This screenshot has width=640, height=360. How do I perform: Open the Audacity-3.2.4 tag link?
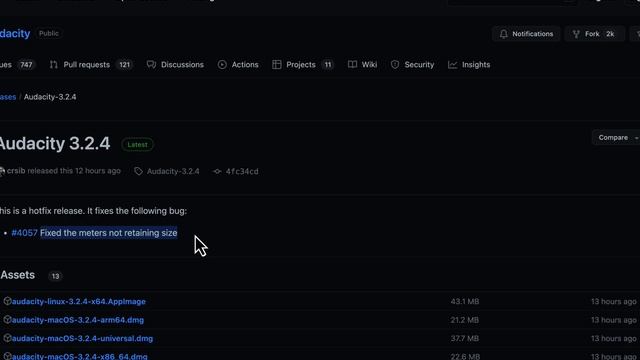tap(173, 171)
